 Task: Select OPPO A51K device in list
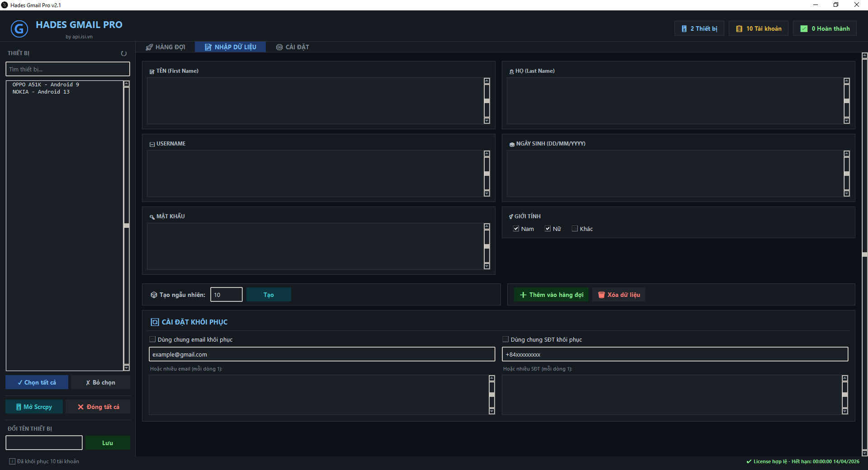point(46,85)
